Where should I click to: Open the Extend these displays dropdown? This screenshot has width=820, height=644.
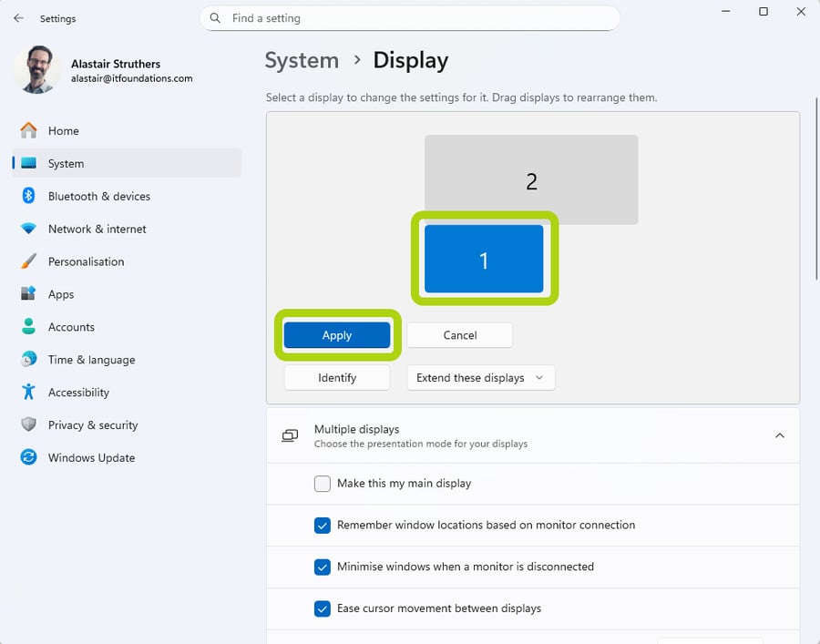(480, 377)
